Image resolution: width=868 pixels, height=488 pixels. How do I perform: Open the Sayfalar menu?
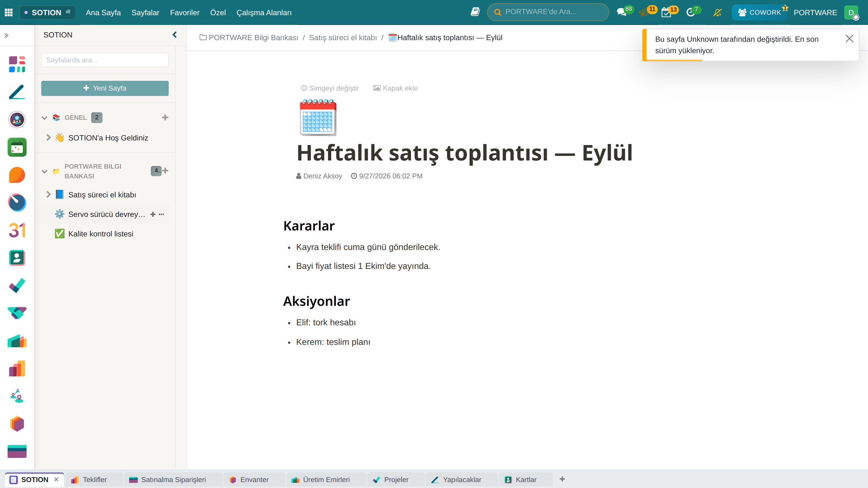(145, 12)
